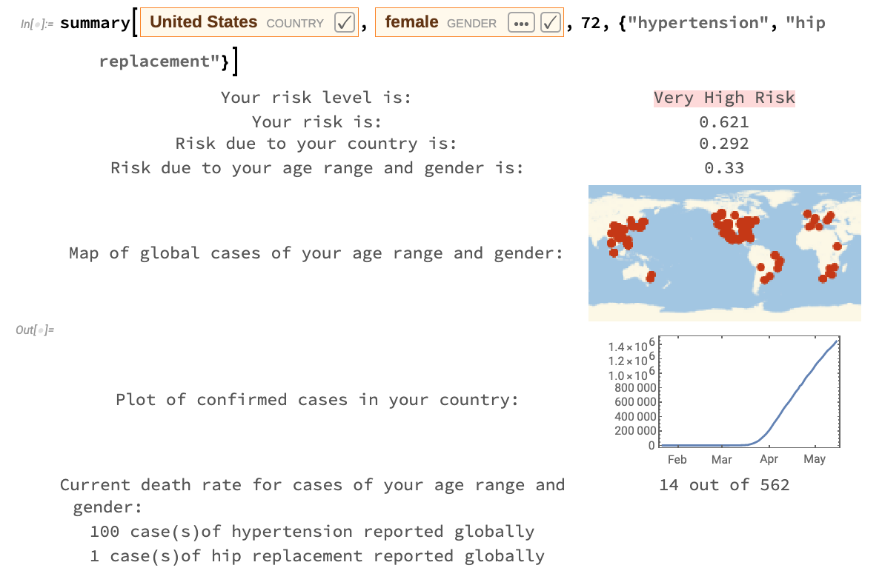Image resolution: width=882 pixels, height=588 pixels.
Task: Click the female entity text
Action: pos(411,22)
